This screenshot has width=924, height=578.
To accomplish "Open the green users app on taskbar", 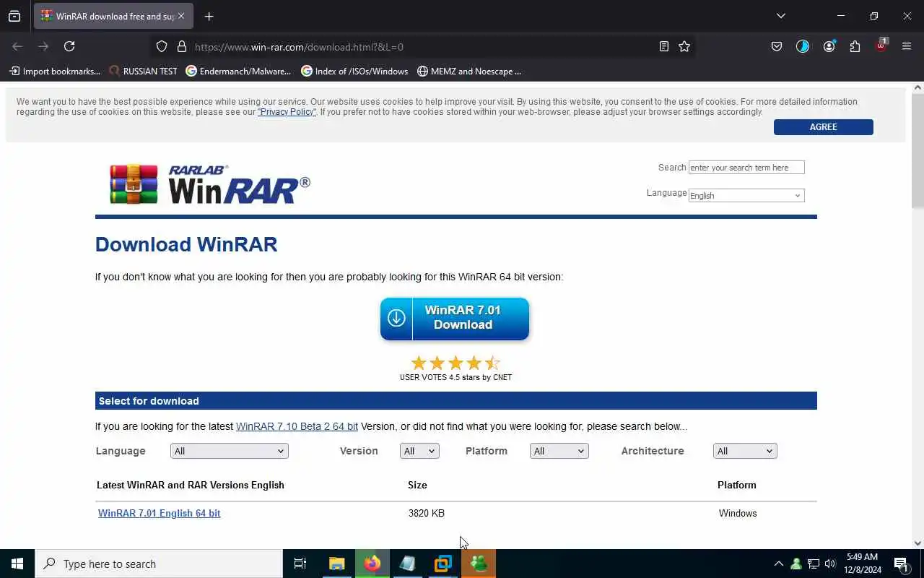I will pos(479,564).
